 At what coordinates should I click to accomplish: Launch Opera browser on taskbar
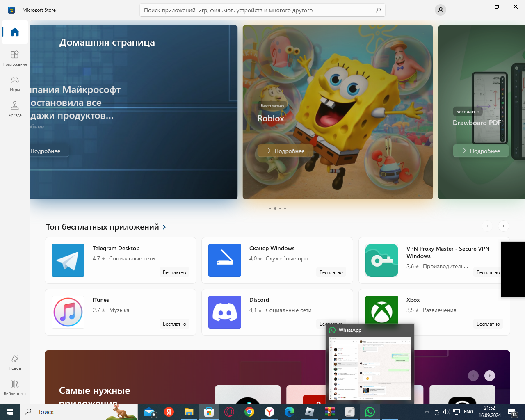pyautogui.click(x=229, y=412)
